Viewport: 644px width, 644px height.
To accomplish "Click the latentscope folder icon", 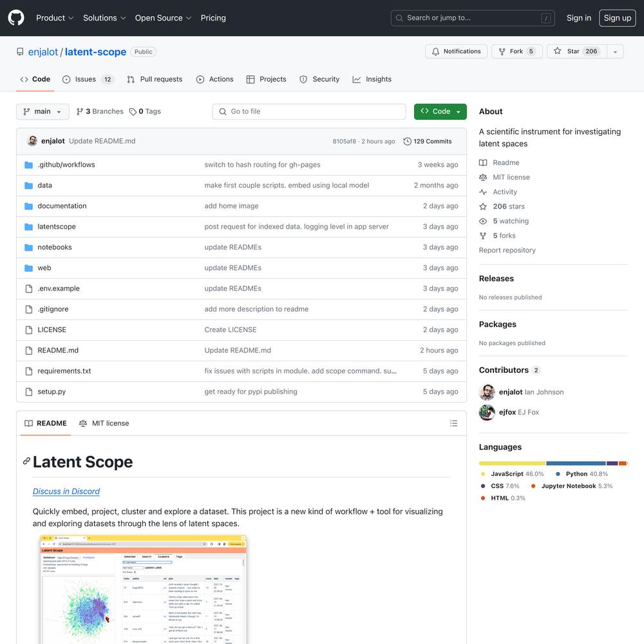I will 28,226.
